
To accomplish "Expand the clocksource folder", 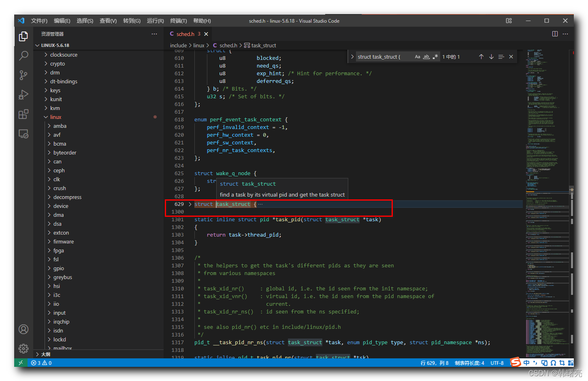I will click(64, 55).
